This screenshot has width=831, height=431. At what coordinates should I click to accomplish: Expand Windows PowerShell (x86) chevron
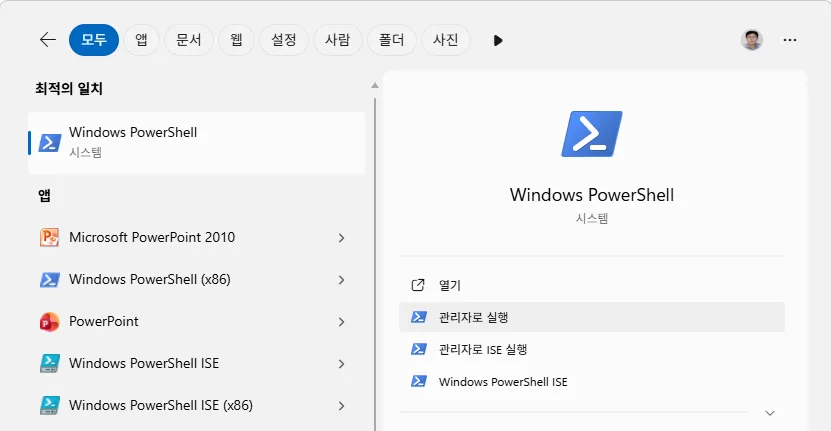(342, 280)
